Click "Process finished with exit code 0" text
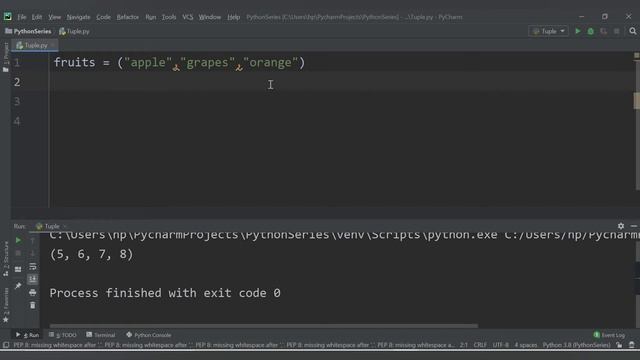640x360 pixels. tap(165, 293)
